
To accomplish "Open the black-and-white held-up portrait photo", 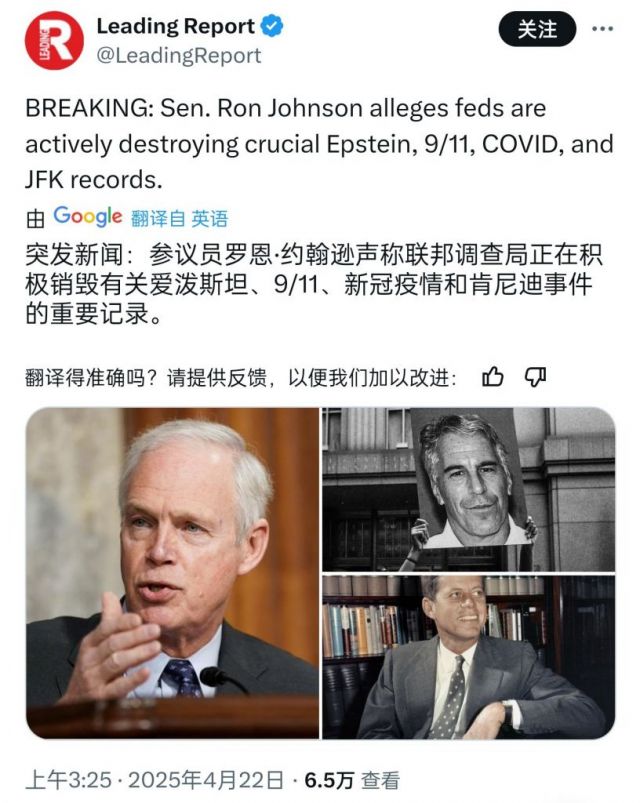I will (468, 490).
